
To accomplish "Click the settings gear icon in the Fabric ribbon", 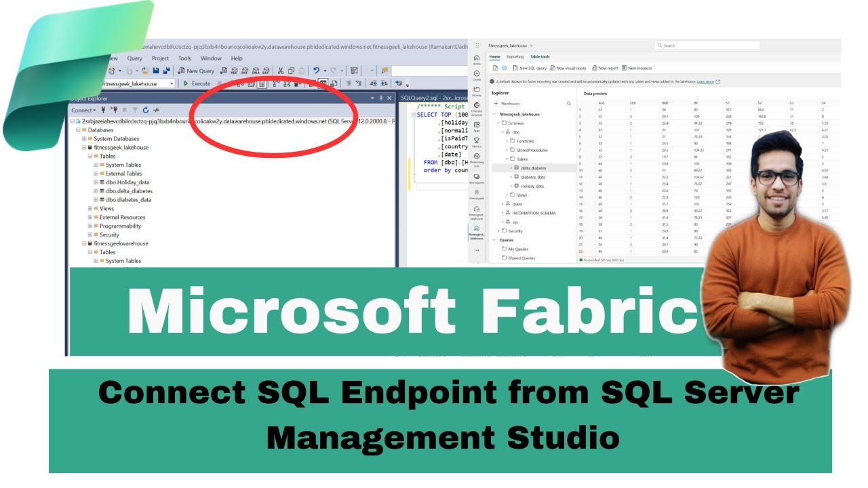I will click(x=505, y=68).
